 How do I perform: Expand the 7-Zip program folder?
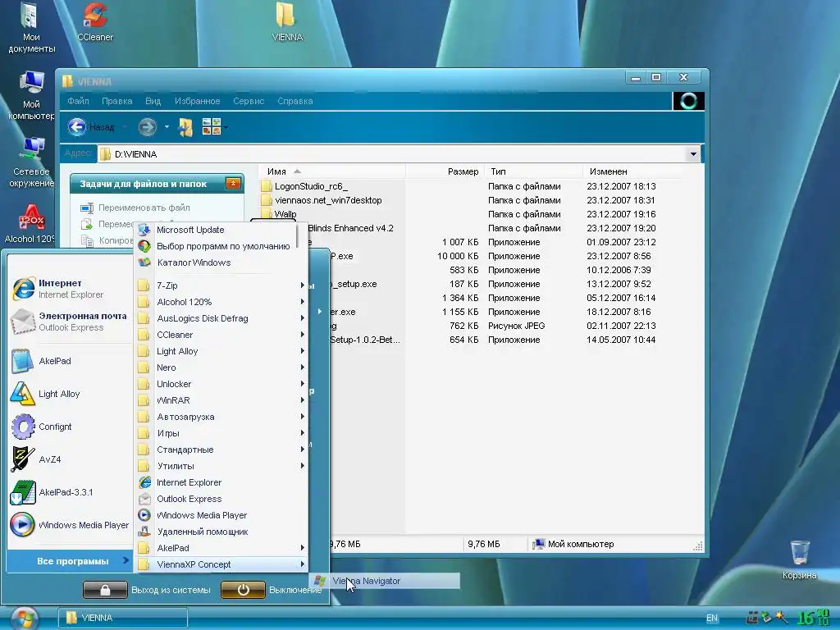click(221, 285)
